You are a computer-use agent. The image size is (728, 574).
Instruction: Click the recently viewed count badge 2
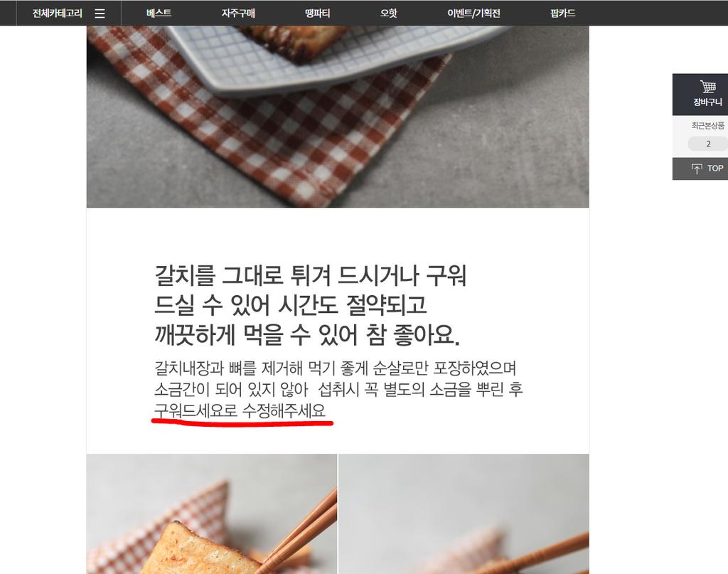click(x=708, y=144)
